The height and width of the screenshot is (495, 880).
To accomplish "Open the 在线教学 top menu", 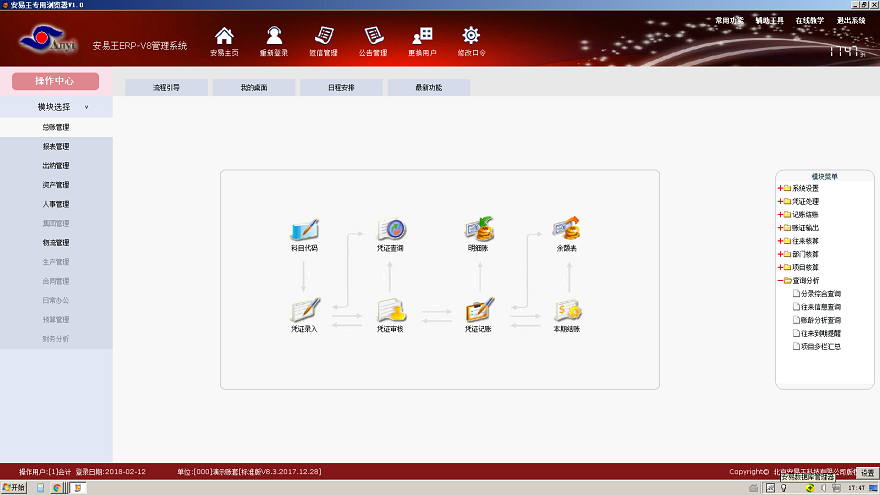I will pos(810,20).
